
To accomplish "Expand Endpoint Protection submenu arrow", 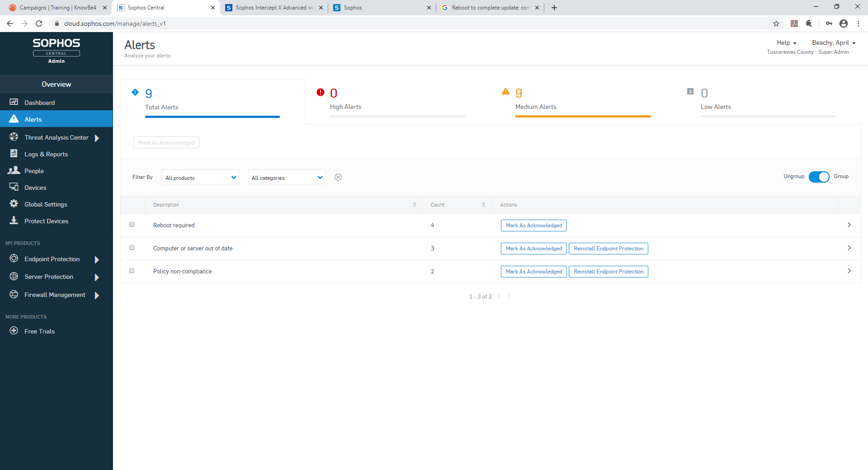I will [97, 259].
